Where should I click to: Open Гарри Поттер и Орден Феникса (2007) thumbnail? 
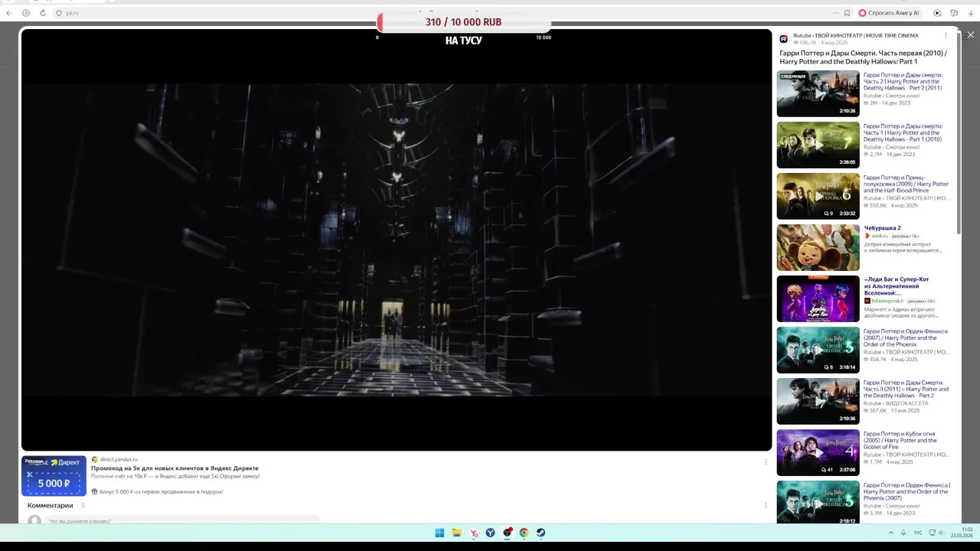pos(818,350)
